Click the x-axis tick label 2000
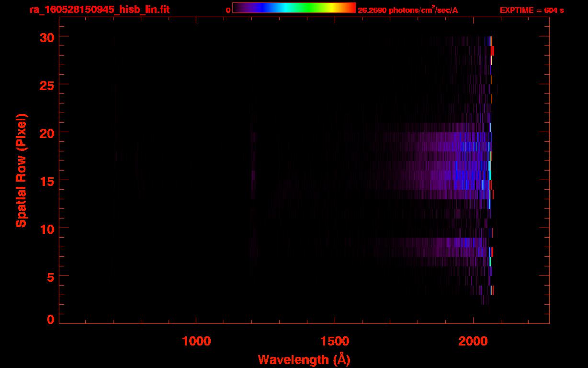 tap(473, 341)
